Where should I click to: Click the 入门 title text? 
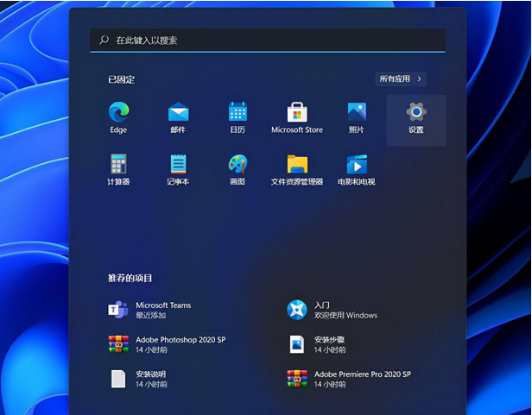click(x=322, y=305)
